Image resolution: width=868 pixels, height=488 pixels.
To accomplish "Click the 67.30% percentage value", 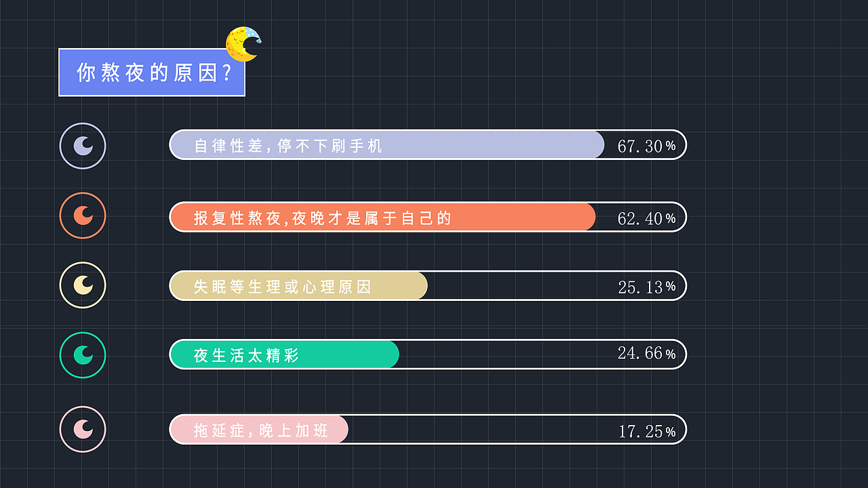I will 646,146.
